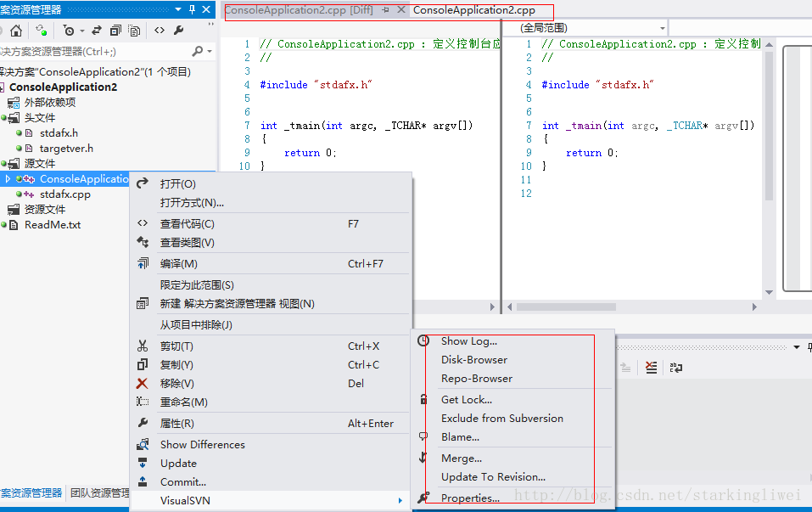
Task: Click the collapse all icon in Solution Explorer
Action: pos(115,31)
